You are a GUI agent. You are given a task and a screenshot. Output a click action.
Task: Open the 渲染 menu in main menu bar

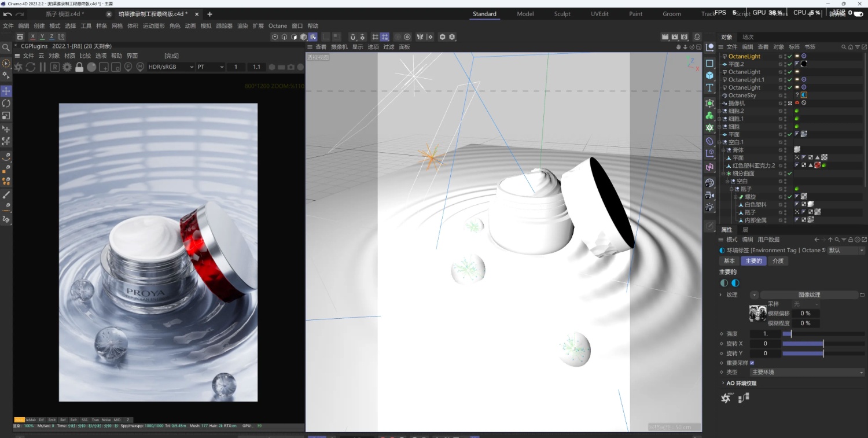pyautogui.click(x=242, y=26)
